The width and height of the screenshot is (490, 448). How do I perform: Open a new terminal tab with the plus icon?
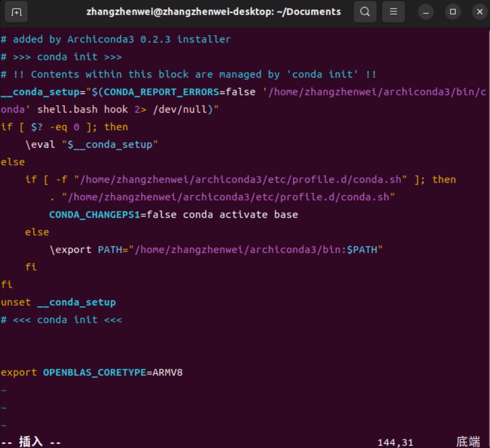16,12
